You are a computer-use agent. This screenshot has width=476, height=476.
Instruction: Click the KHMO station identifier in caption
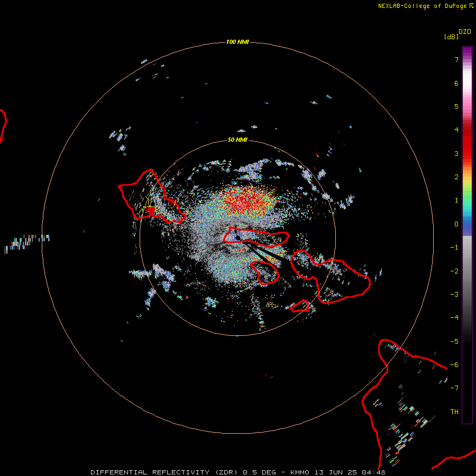[300, 472]
